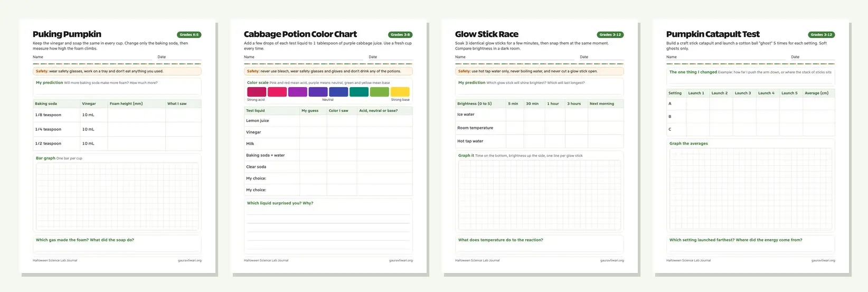The height and width of the screenshot is (292, 868).
Task: Select the '1/8 teaspoon' table row label
Action: tap(48, 115)
